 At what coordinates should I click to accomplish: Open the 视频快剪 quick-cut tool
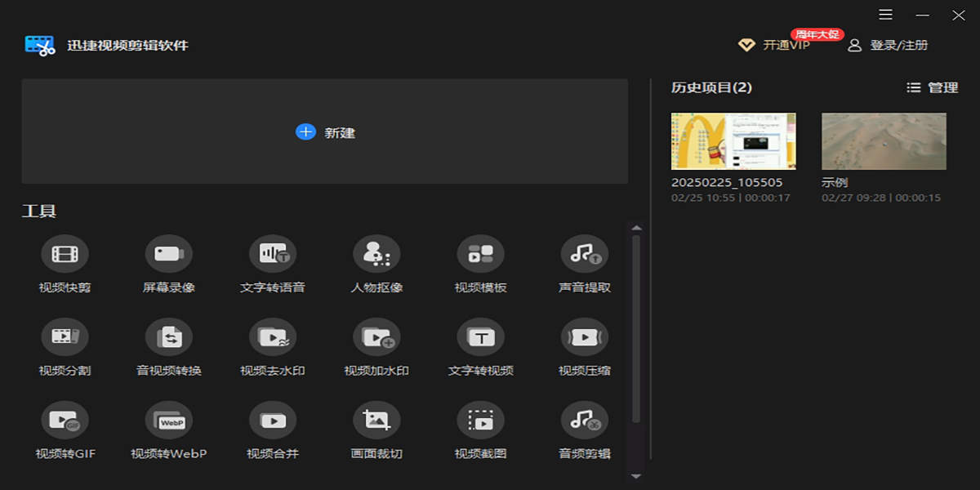[65, 254]
